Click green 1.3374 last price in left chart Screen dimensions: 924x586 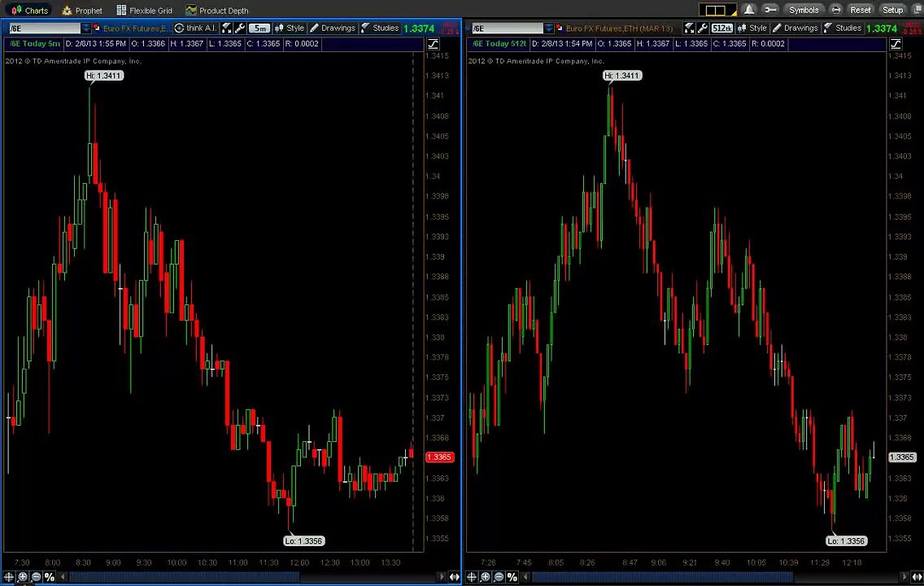(x=419, y=28)
